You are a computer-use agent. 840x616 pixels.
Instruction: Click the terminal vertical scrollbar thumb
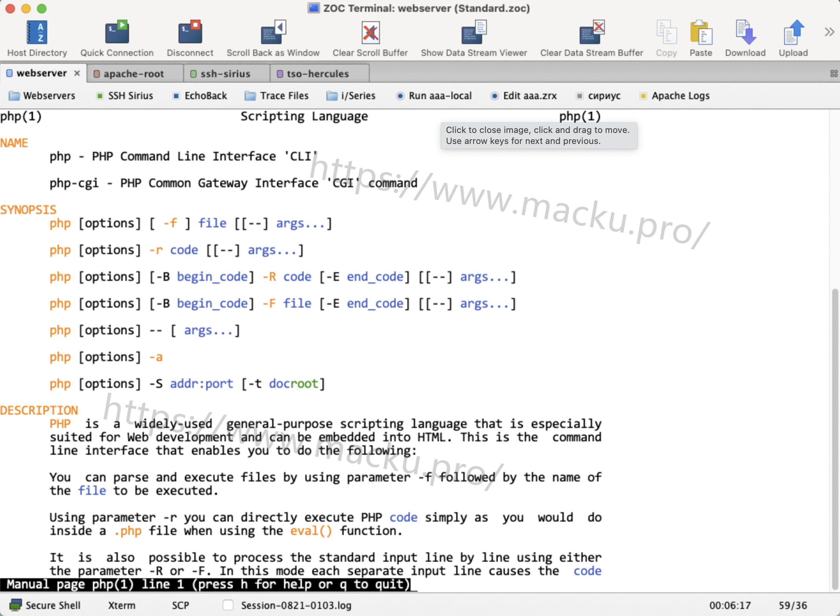[x=834, y=439]
